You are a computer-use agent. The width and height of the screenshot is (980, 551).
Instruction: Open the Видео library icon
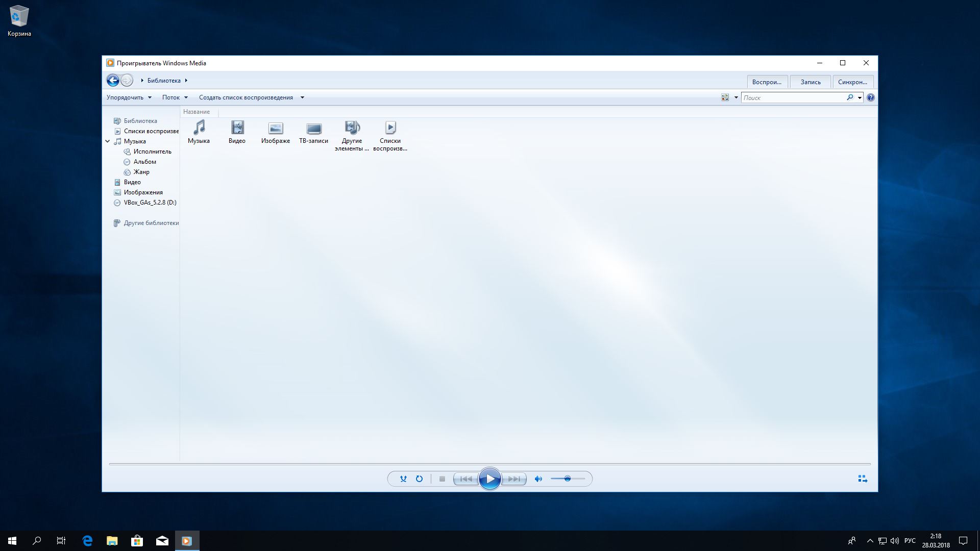pyautogui.click(x=237, y=132)
